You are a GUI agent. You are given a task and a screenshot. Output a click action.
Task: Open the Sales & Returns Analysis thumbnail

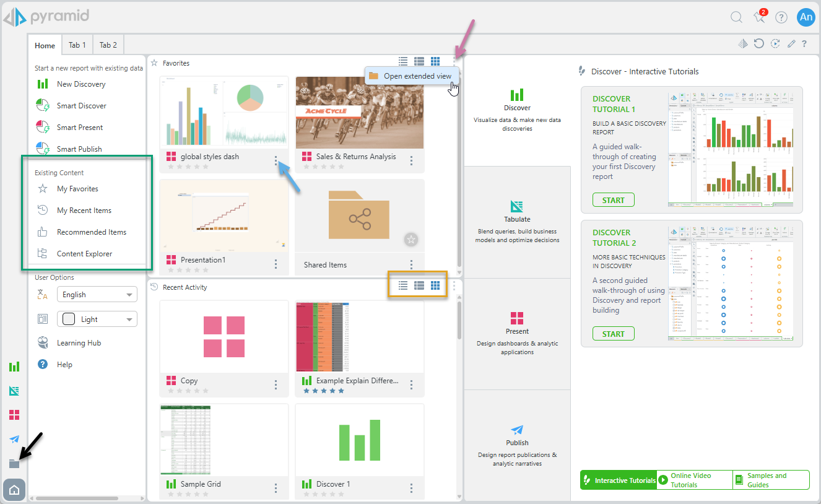pyautogui.click(x=359, y=113)
